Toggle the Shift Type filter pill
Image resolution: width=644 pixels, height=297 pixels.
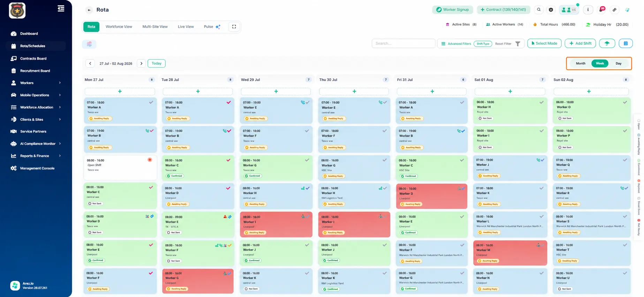483,44
